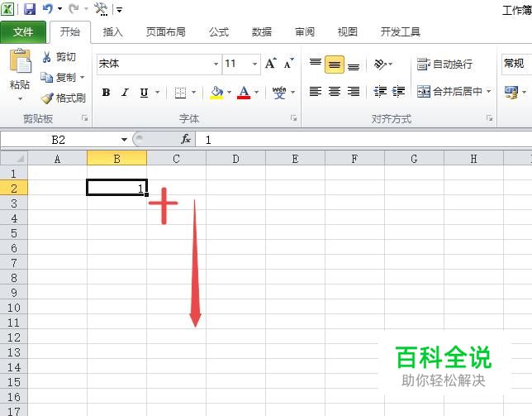The image size is (532, 416).
Task: Open the borders icon
Action: (180, 93)
